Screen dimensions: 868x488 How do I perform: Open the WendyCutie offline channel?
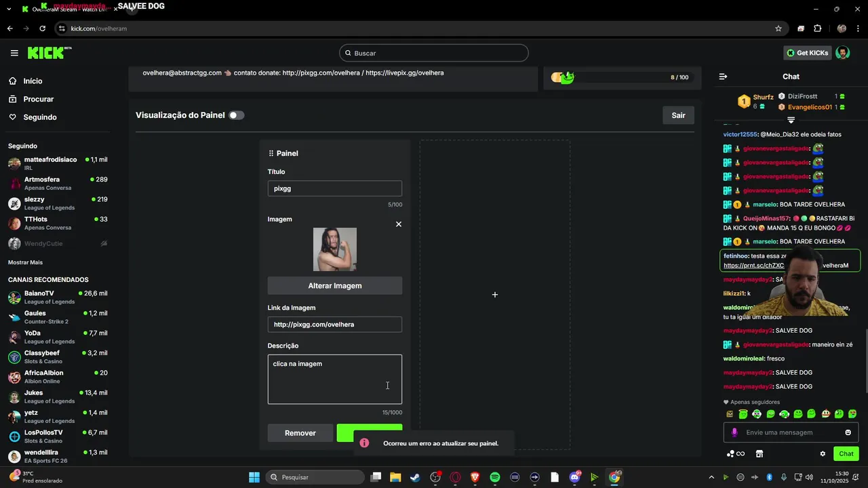tap(58, 243)
